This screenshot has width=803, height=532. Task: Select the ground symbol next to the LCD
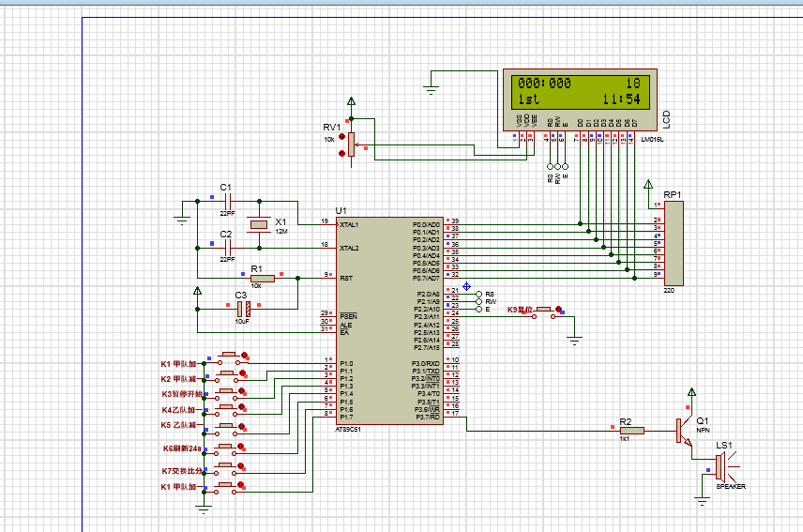432,91
